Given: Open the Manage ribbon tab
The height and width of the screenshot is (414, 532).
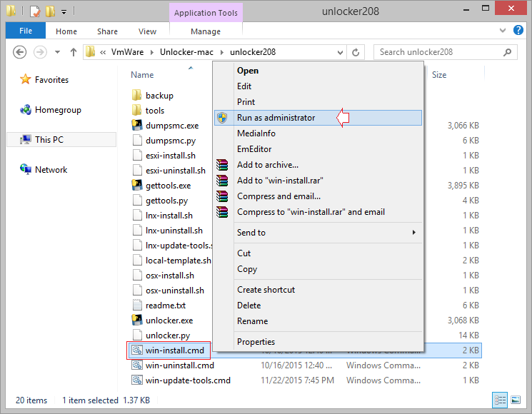Looking at the screenshot, I should (x=205, y=31).
